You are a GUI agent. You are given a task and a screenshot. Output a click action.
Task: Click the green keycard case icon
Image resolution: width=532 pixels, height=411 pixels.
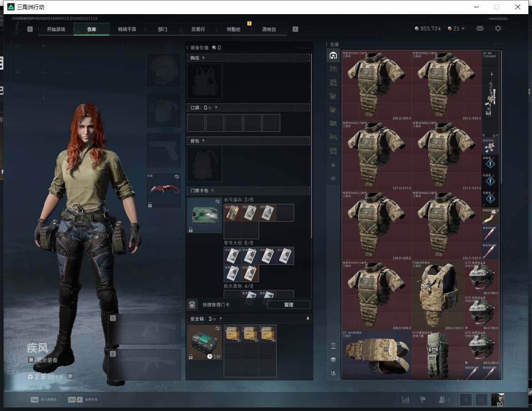(x=205, y=215)
